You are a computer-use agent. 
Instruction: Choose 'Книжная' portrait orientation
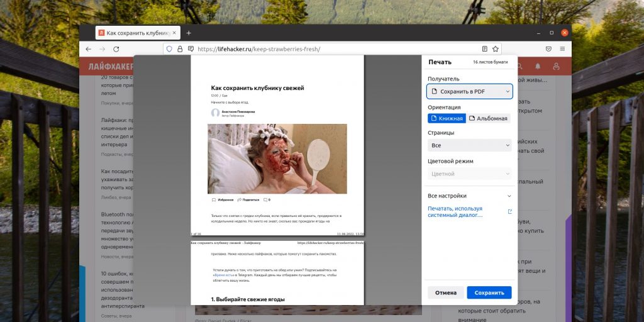(447, 118)
